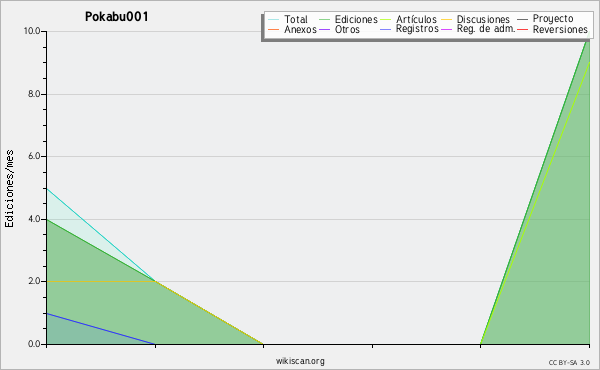Screen dimensions: 600x370
Task: Click the chart title Pokabu001
Action: click(x=116, y=17)
